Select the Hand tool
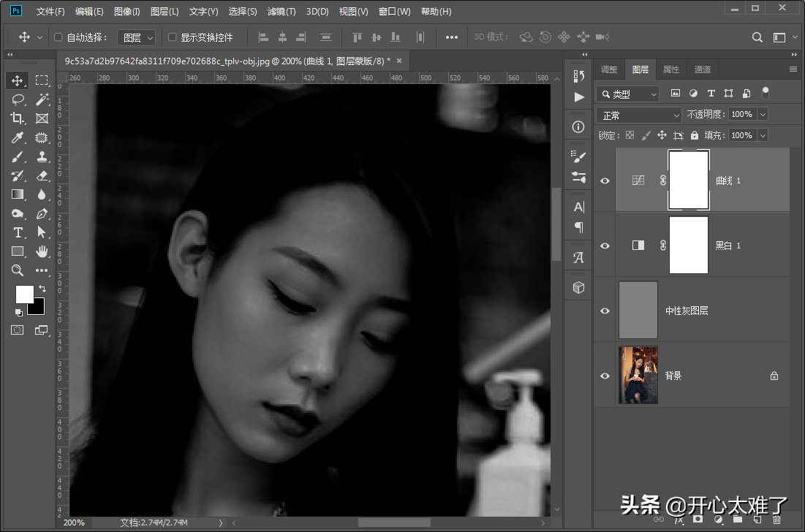Image resolution: width=805 pixels, height=532 pixels. pos(42,251)
